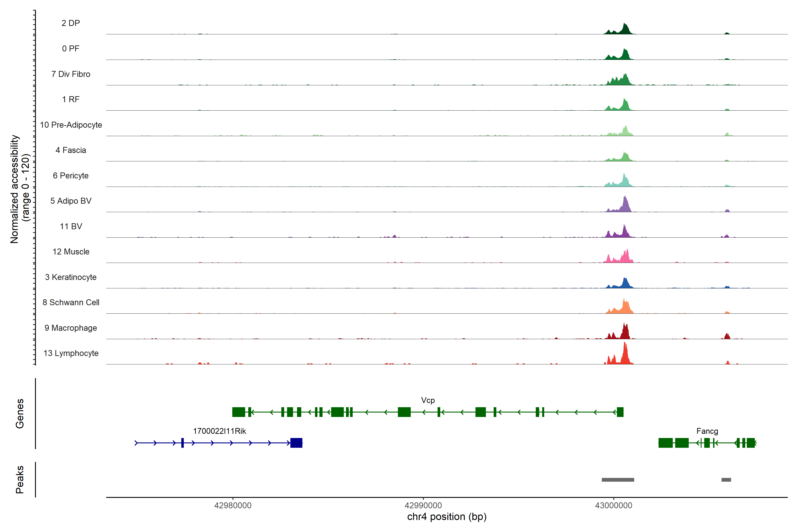Viewport: 798px width, 532px height.
Task: Click the 8 Schwann Cell track label
Action: [71, 302]
